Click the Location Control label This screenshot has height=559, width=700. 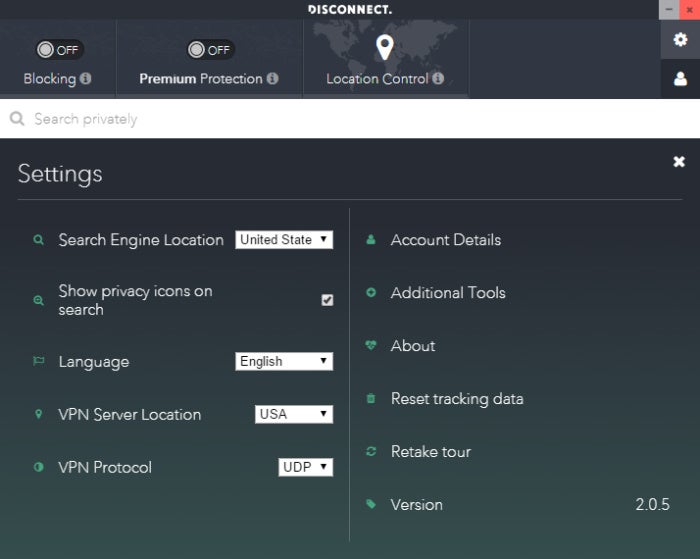pos(377,79)
